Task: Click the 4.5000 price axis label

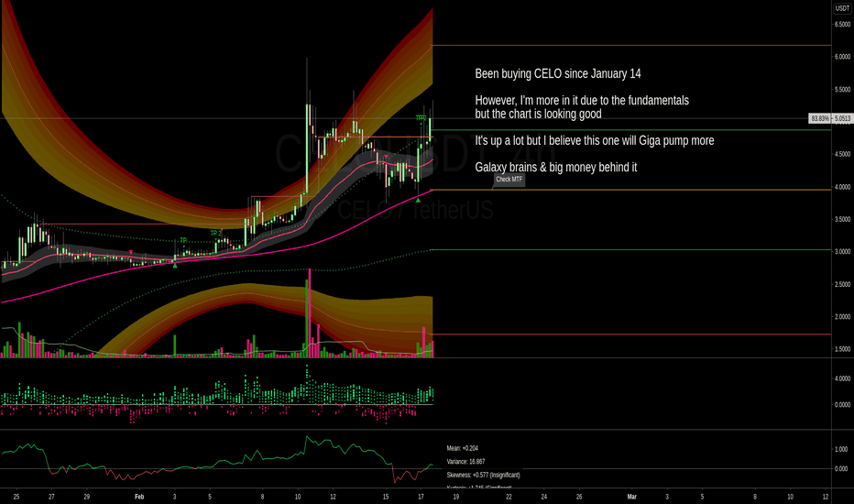Action: click(843, 154)
